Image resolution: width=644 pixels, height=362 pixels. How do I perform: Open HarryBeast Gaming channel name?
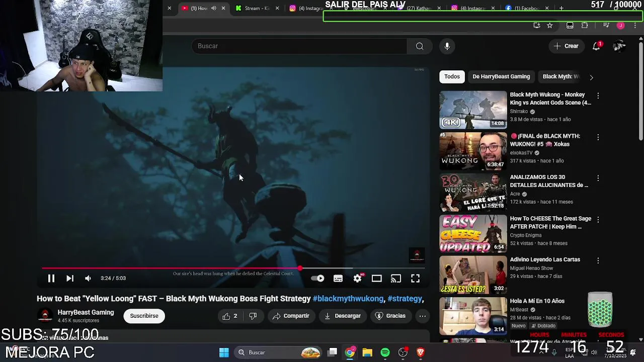(86, 312)
